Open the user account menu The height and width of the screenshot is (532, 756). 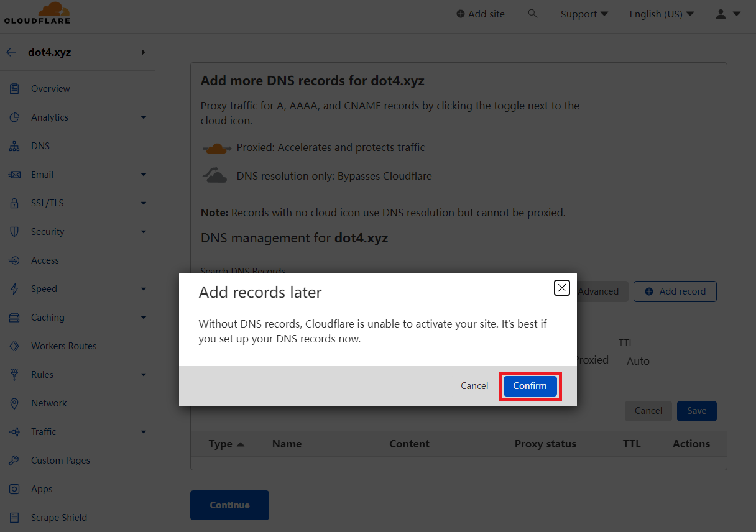pyautogui.click(x=728, y=14)
